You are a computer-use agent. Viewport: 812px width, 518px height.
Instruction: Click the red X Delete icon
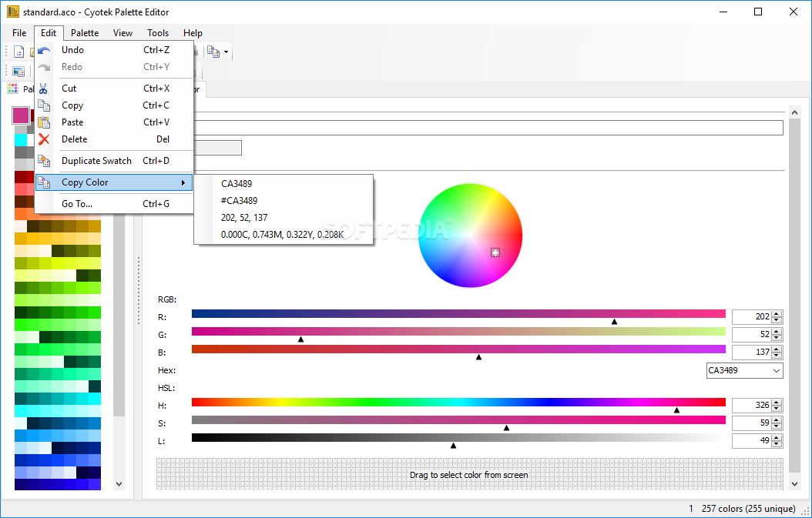coord(44,139)
